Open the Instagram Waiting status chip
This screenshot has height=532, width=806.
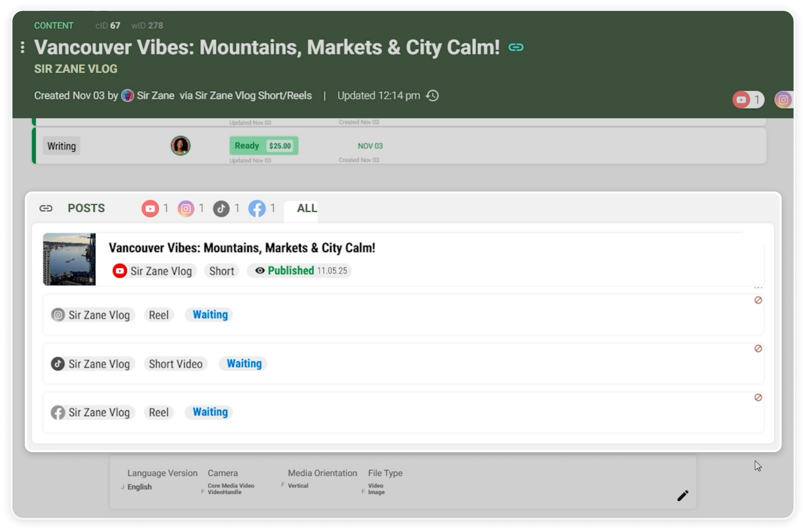tap(210, 315)
